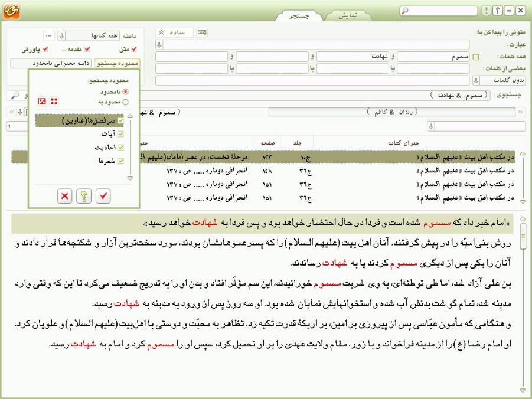Toggle the شعرها checkbox
The image size is (532, 399).
coord(120,161)
